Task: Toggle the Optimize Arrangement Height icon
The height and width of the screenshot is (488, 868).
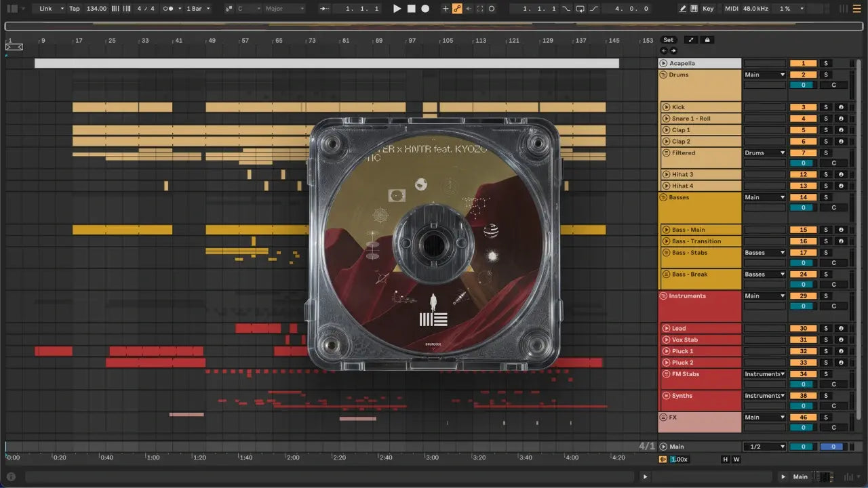Action: point(691,40)
